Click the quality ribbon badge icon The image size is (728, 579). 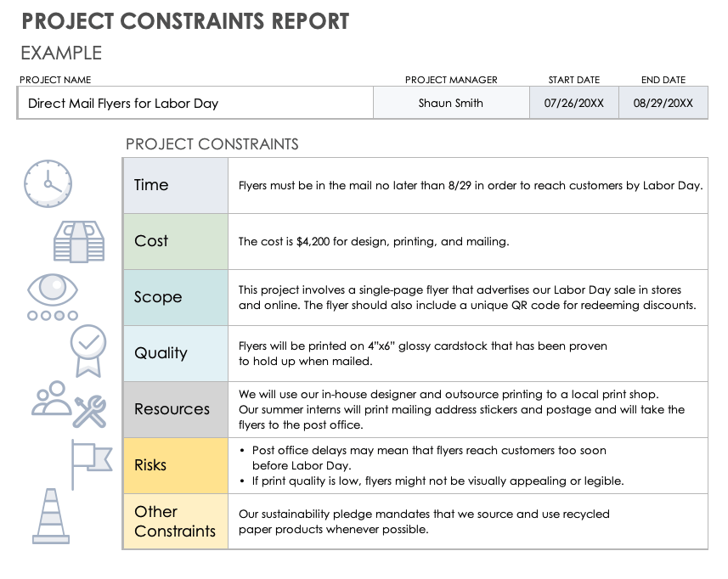pyautogui.click(x=87, y=349)
